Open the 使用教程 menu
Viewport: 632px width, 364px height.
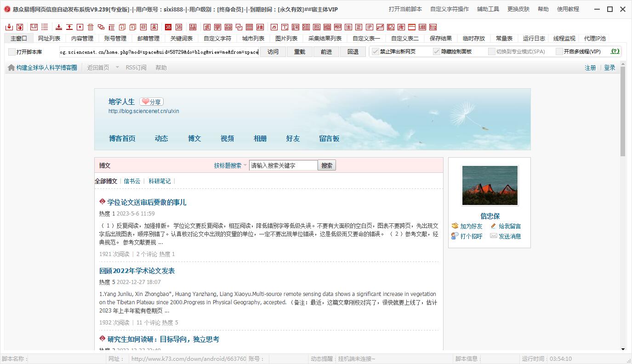tap(568, 9)
